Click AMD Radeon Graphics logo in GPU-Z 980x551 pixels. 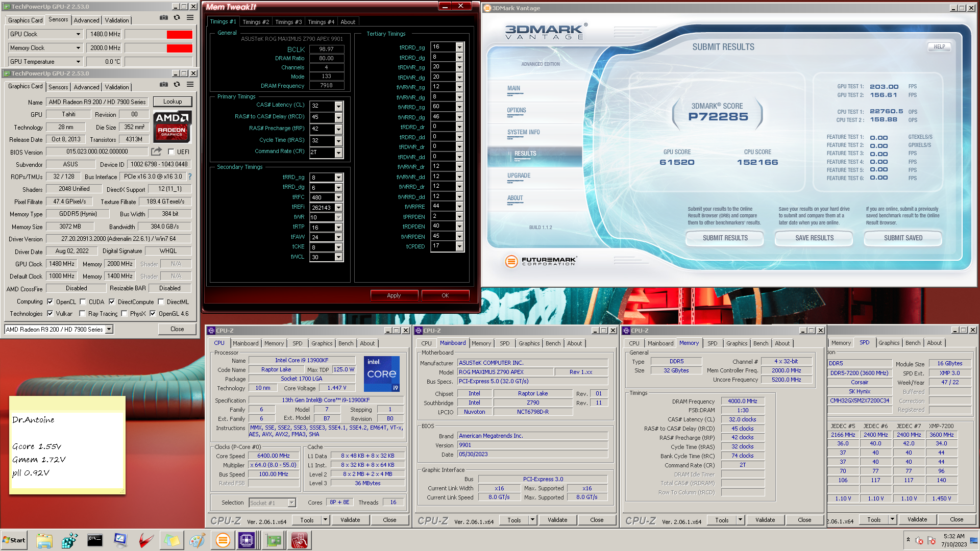click(x=172, y=127)
